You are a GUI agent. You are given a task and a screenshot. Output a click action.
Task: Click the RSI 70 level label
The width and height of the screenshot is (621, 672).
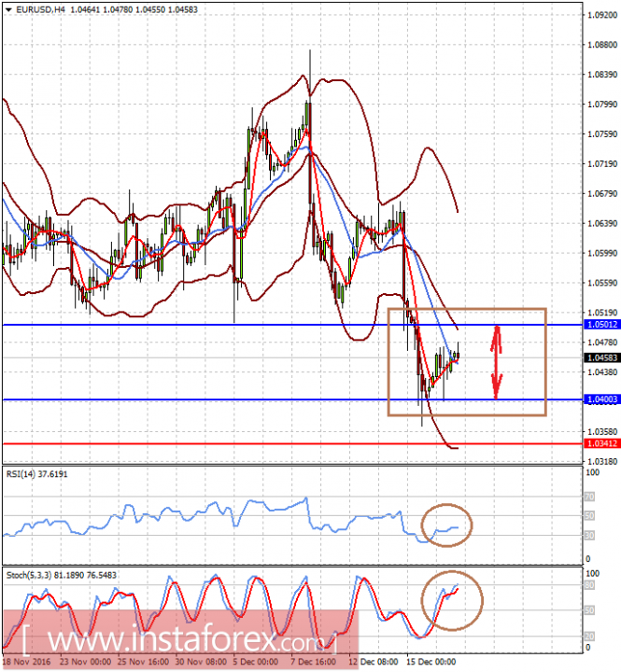tap(589, 497)
